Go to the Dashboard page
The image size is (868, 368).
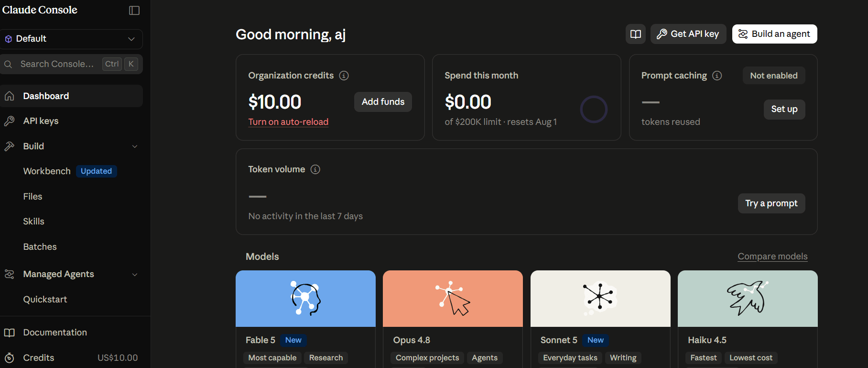tap(71, 96)
